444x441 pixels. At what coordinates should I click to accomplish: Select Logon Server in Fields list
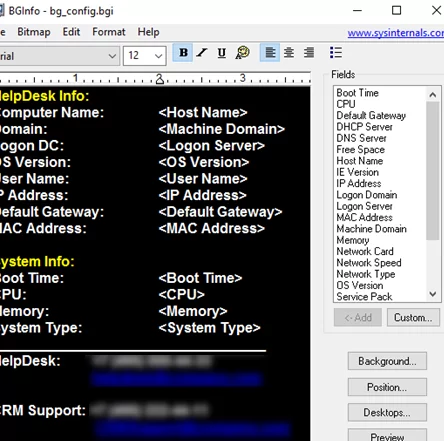364,206
